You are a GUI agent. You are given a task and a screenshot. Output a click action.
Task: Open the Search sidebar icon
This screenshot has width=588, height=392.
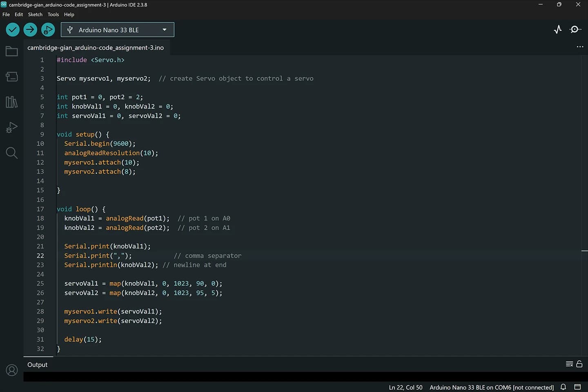(11, 153)
